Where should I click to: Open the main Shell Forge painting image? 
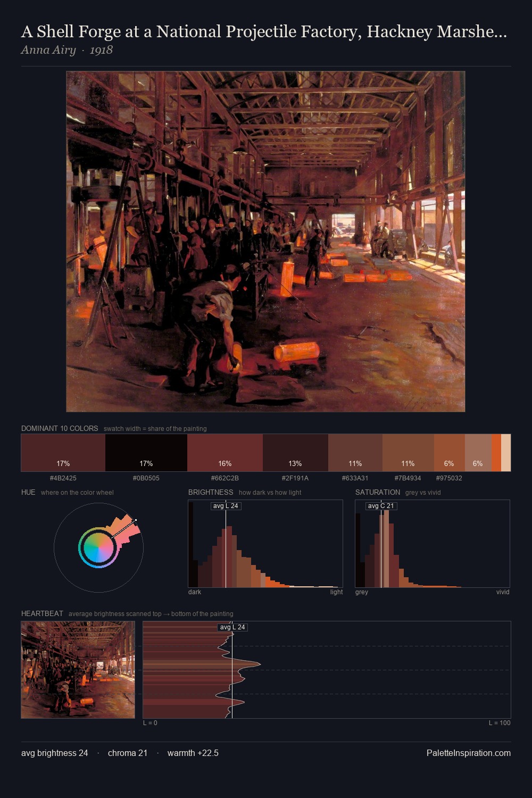pos(265,242)
